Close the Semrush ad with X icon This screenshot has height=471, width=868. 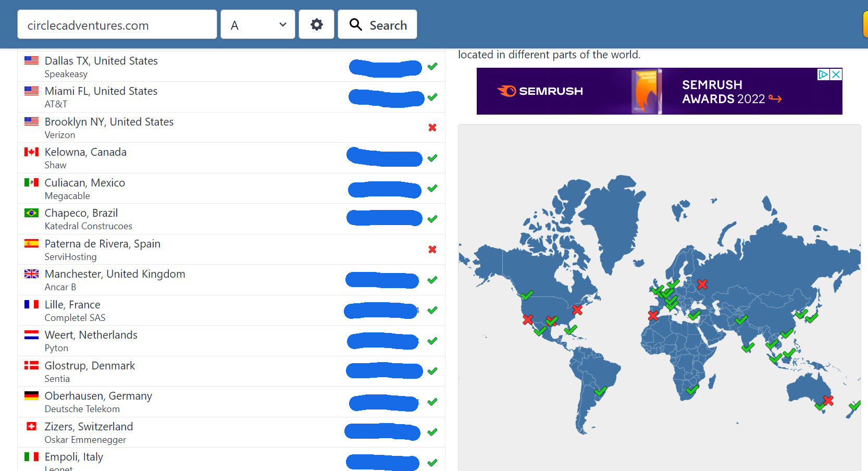[836, 75]
